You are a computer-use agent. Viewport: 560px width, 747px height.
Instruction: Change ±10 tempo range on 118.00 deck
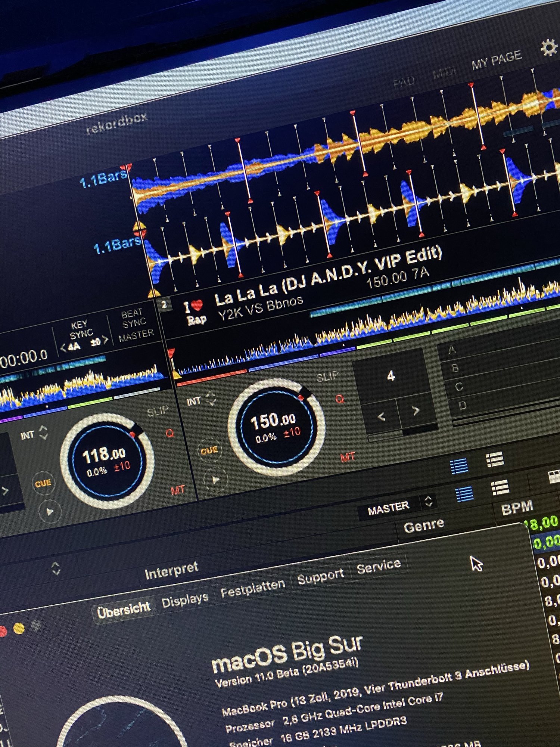tap(122, 467)
